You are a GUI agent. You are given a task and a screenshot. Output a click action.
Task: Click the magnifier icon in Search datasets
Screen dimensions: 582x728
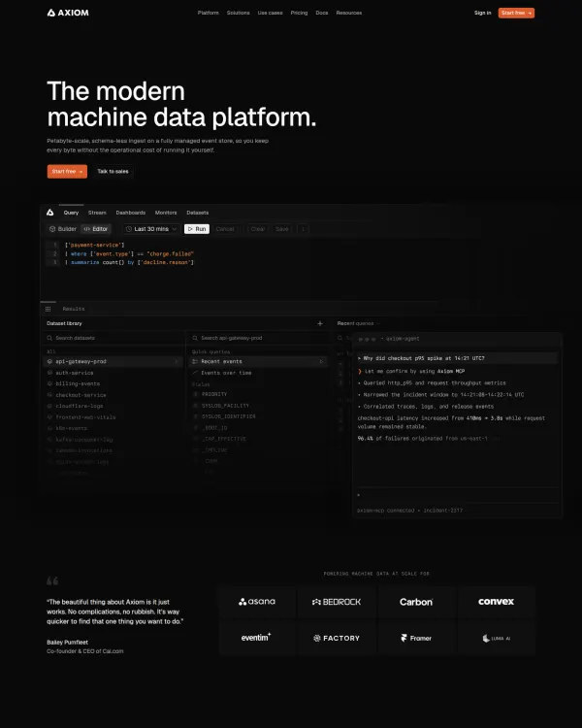[x=49, y=338]
